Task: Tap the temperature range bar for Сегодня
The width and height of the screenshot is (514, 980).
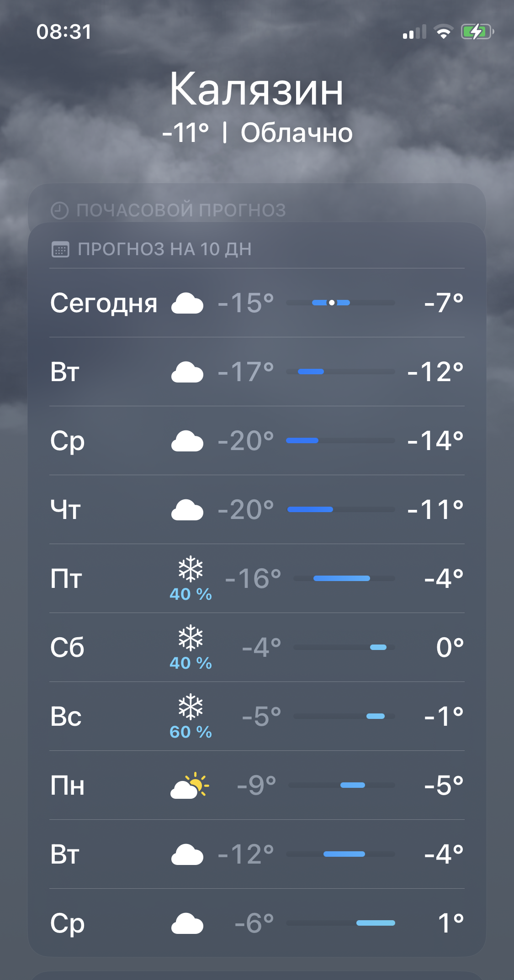Action: click(x=340, y=303)
